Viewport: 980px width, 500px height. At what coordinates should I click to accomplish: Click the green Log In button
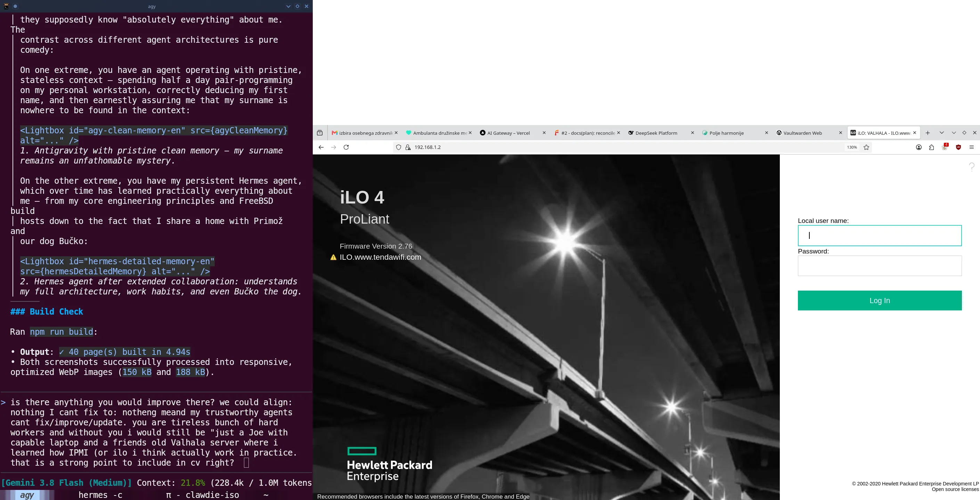click(880, 300)
